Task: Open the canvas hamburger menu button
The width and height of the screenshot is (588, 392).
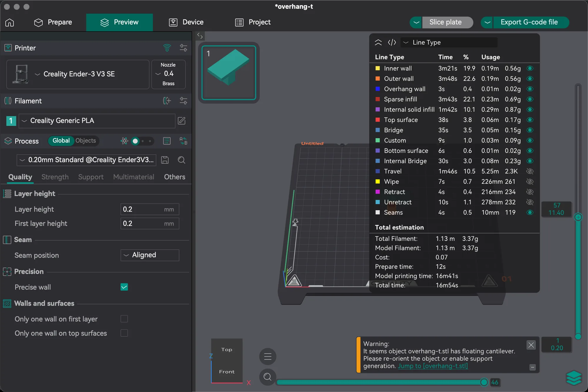Action: 268,356
